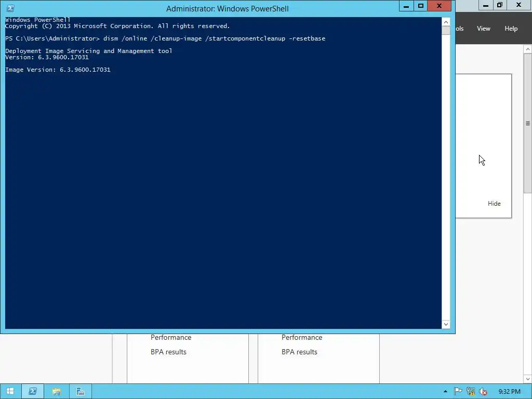Open the PowerShell window system menu icon
The image size is (532, 399).
point(10,8)
